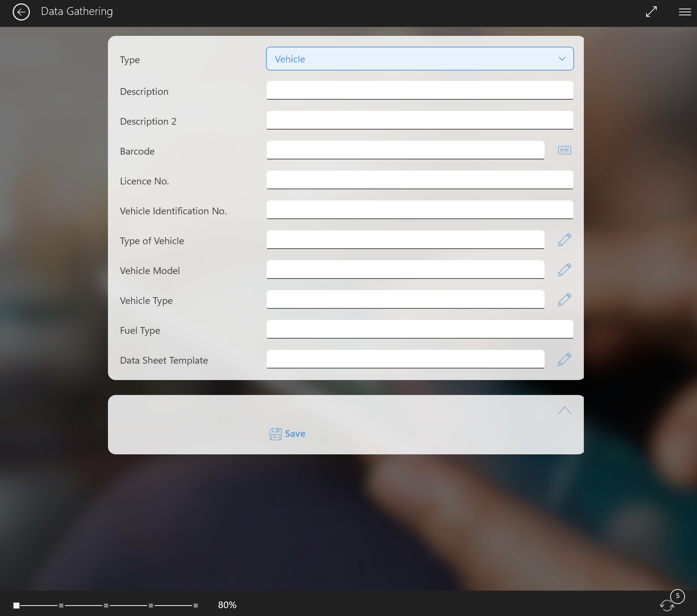This screenshot has height=616, width=697.
Task: Focus the Licence No. input field
Action: point(420,180)
